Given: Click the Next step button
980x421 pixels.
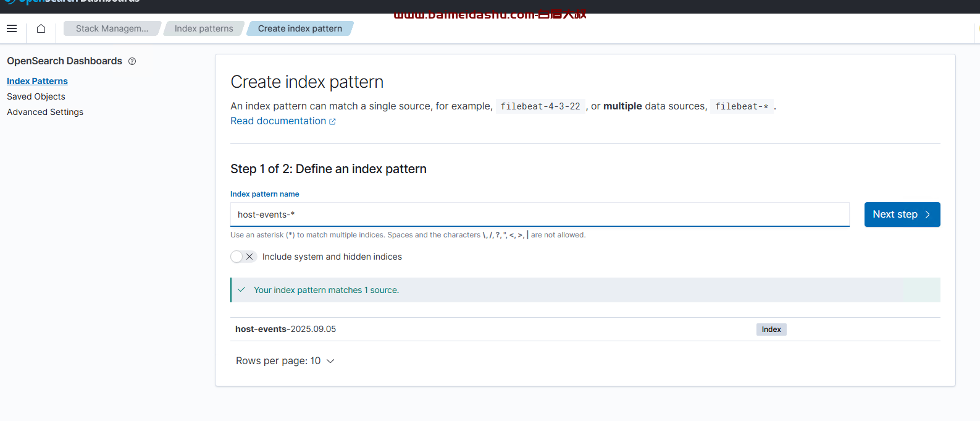Looking at the screenshot, I should [x=902, y=215].
